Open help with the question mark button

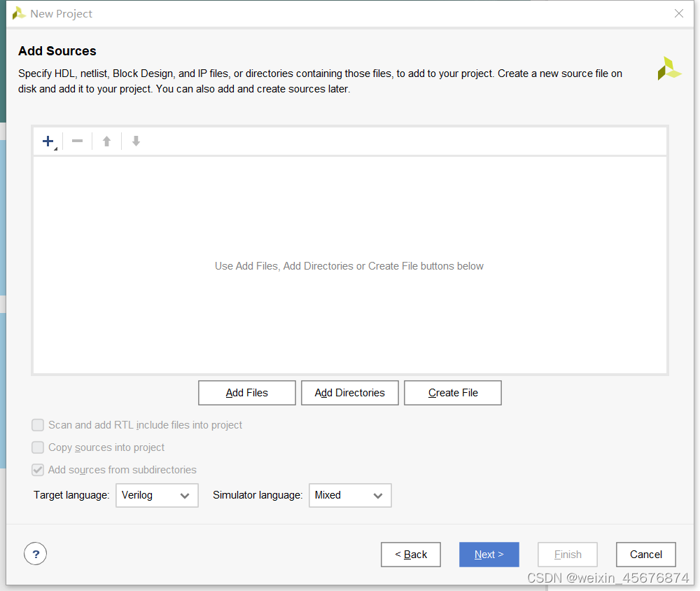point(35,554)
